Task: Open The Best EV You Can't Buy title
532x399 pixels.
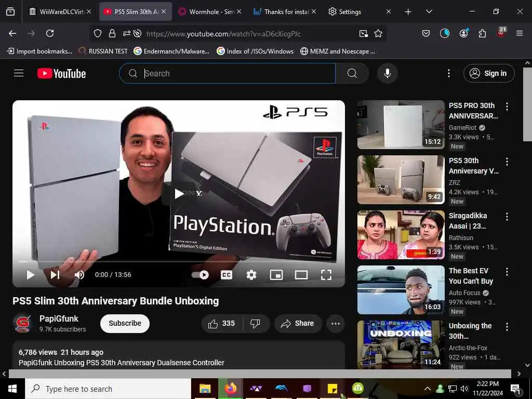Action: (x=471, y=276)
